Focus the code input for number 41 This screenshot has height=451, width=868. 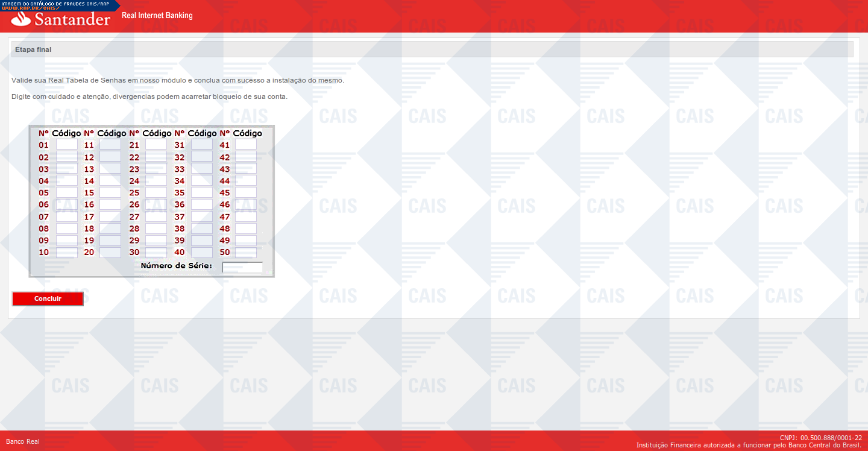click(246, 145)
